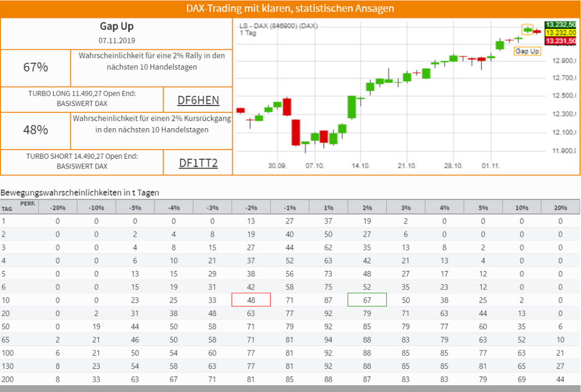Click value 94 in the 65-day row
581x392 pixels.
click(x=329, y=340)
